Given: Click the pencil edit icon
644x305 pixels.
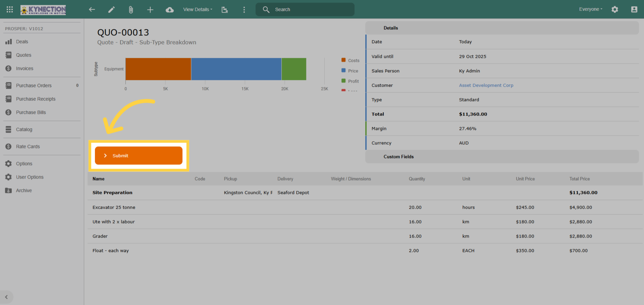Looking at the screenshot, I should (111, 9).
